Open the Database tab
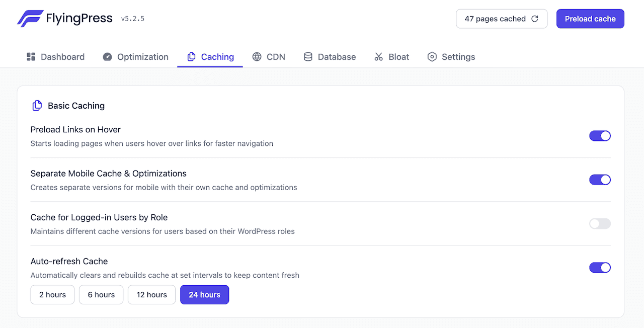The image size is (644, 328). [330, 56]
